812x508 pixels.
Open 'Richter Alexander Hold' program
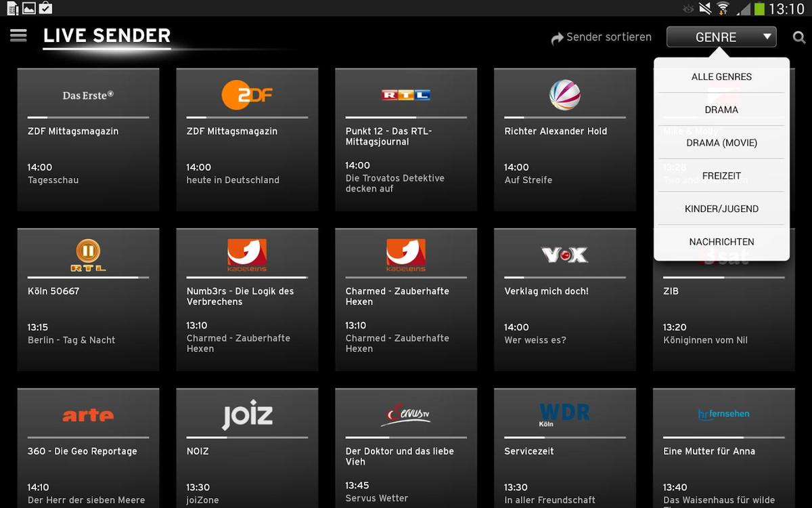coord(556,131)
